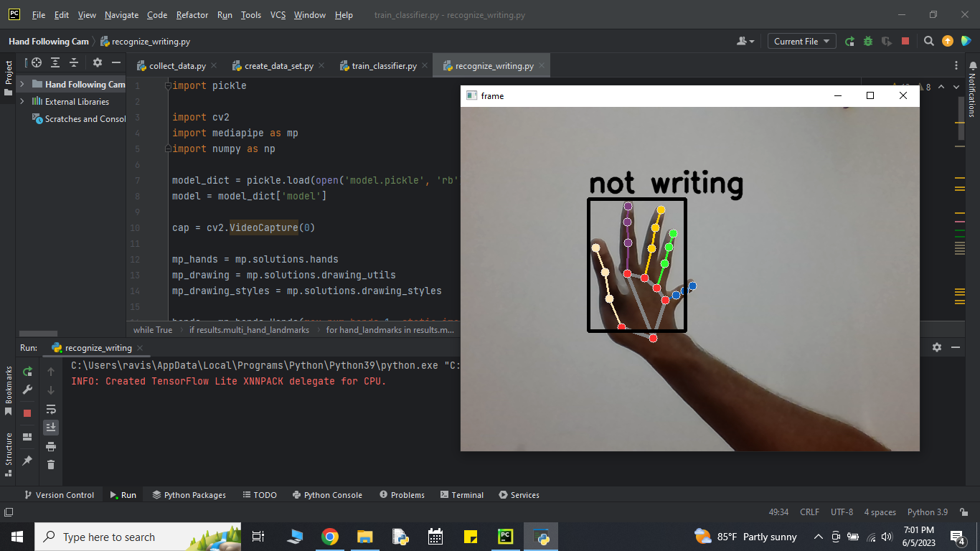
Task: Collapse all items in Project panel
Action: point(74,62)
